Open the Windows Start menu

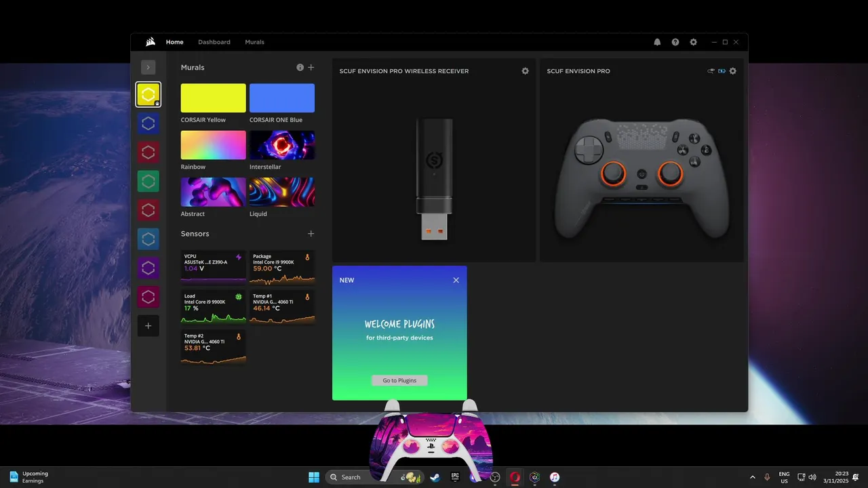pos(314,477)
